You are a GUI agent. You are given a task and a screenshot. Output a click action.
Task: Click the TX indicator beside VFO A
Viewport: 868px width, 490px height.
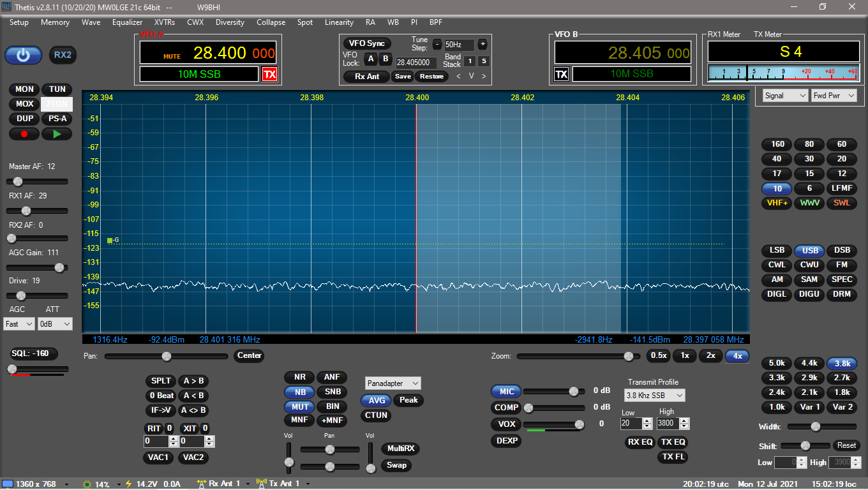click(x=269, y=74)
